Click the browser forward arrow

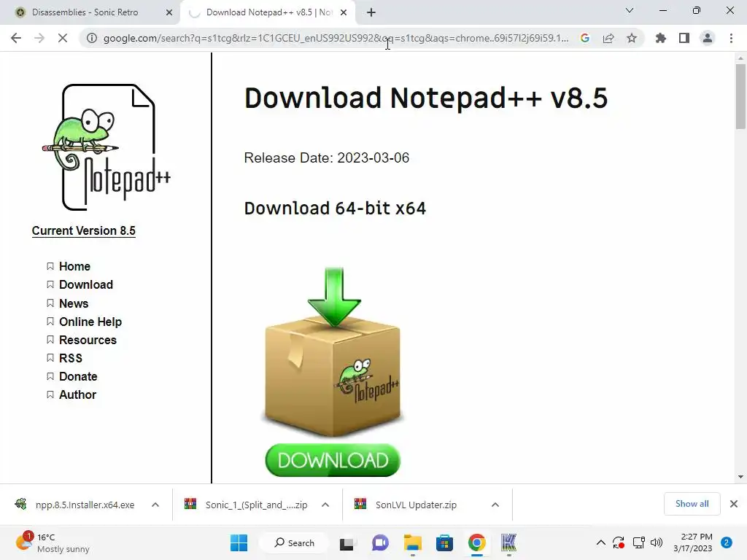pyautogui.click(x=39, y=38)
